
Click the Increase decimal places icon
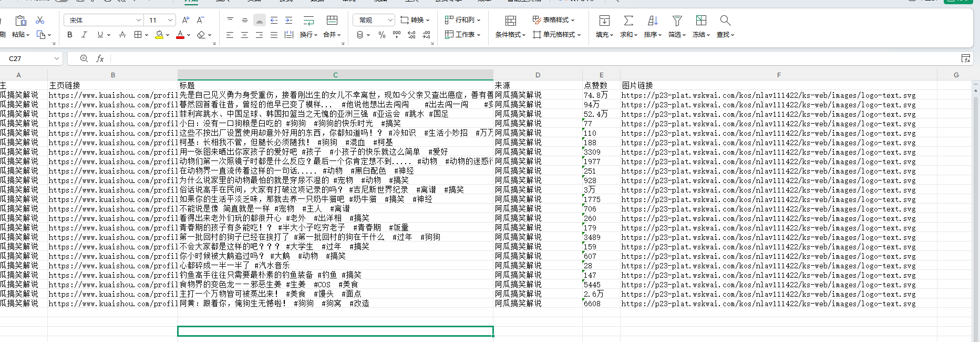pyautogui.click(x=411, y=35)
